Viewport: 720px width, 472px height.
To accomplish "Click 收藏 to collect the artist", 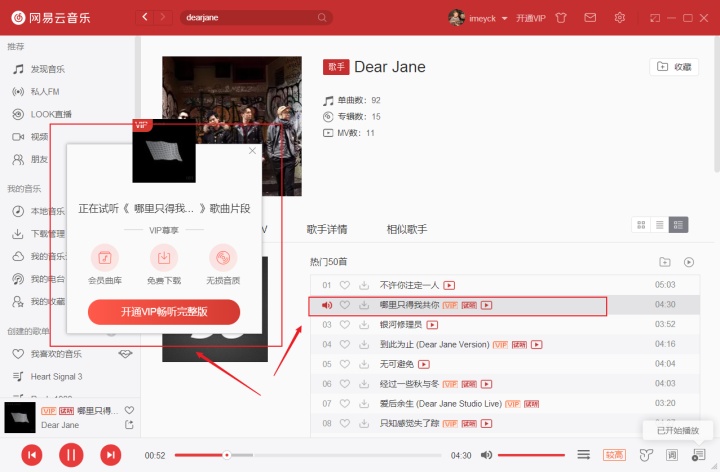I will pos(674,67).
